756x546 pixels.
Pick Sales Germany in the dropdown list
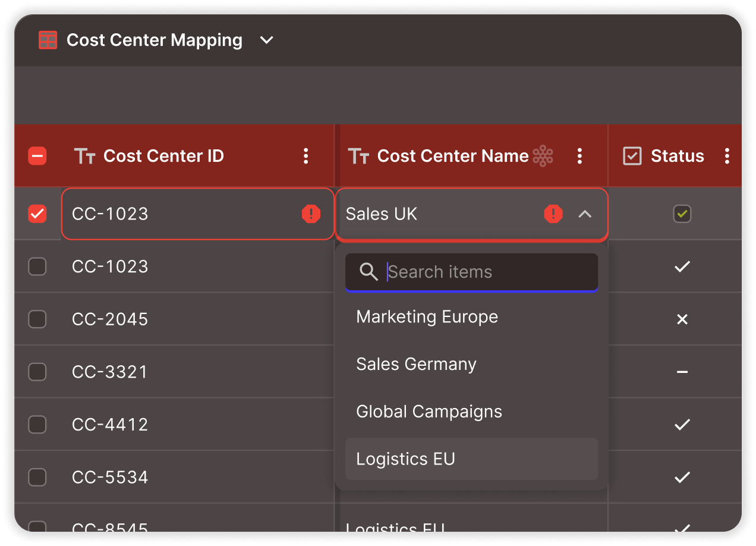416,364
